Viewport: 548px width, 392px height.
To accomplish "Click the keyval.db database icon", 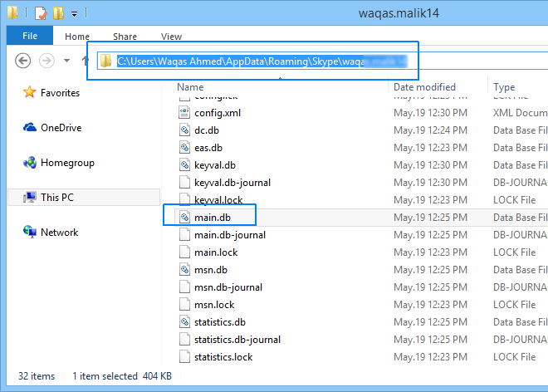I will click(184, 165).
